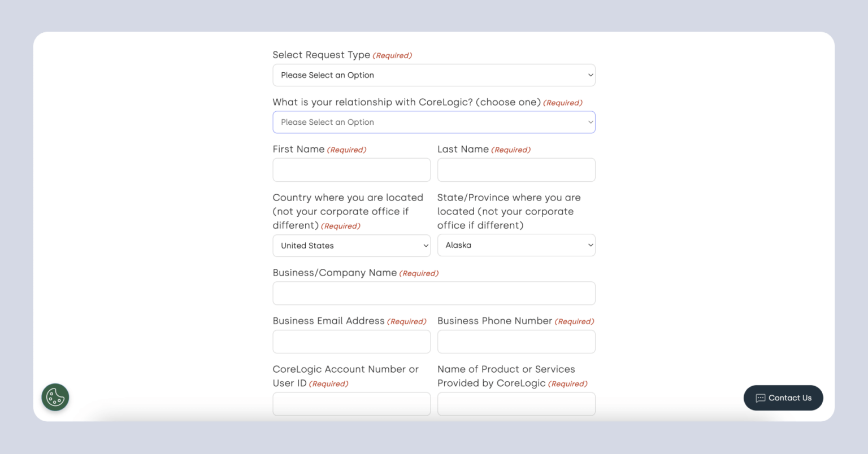The height and width of the screenshot is (454, 868).
Task: Click inside the Last Name field
Action: coord(516,169)
